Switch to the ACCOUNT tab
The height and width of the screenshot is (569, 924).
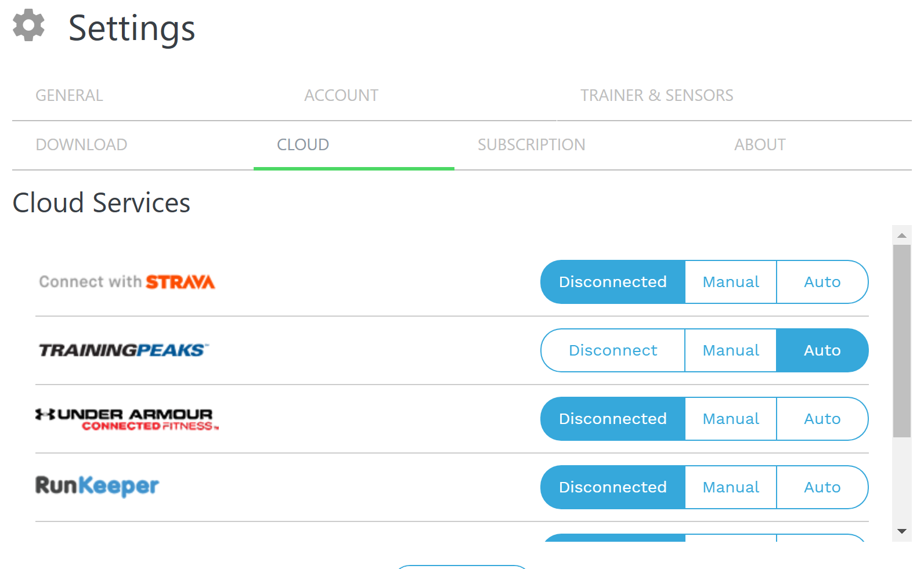click(x=341, y=95)
